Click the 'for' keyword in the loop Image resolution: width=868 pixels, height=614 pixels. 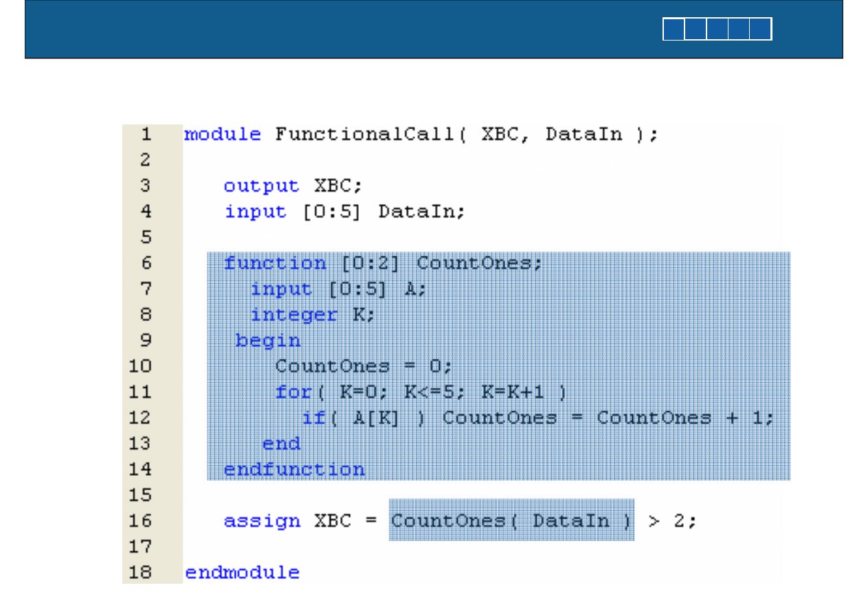[293, 392]
